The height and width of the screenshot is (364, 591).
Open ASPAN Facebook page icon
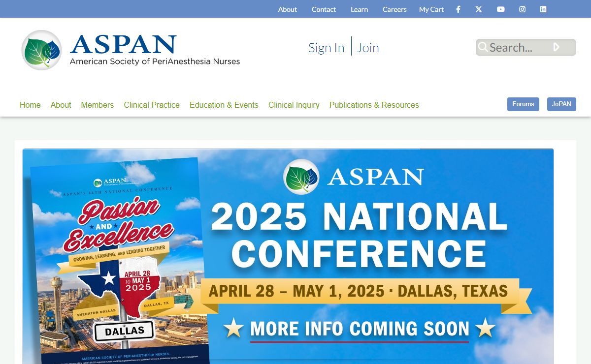[458, 9]
